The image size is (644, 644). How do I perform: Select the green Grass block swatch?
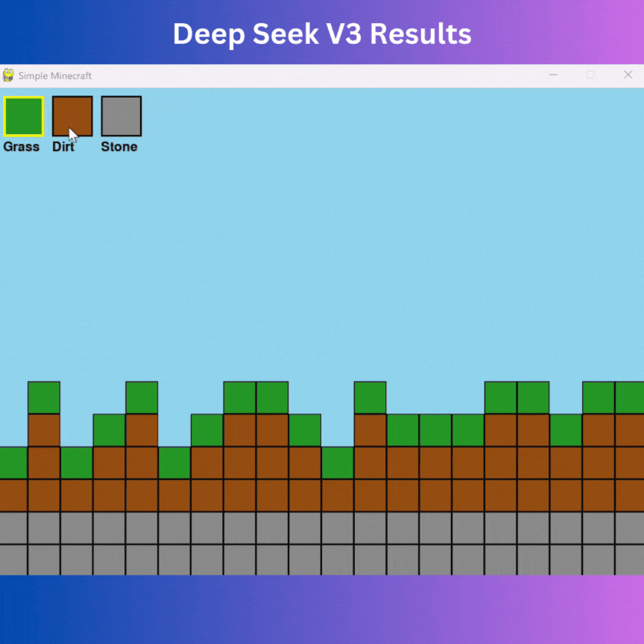tap(23, 116)
